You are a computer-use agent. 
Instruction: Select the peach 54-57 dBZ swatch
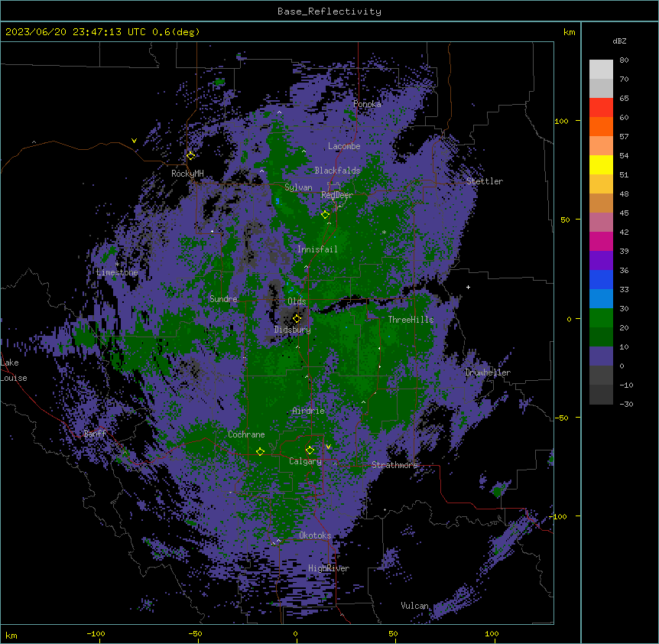601,146
